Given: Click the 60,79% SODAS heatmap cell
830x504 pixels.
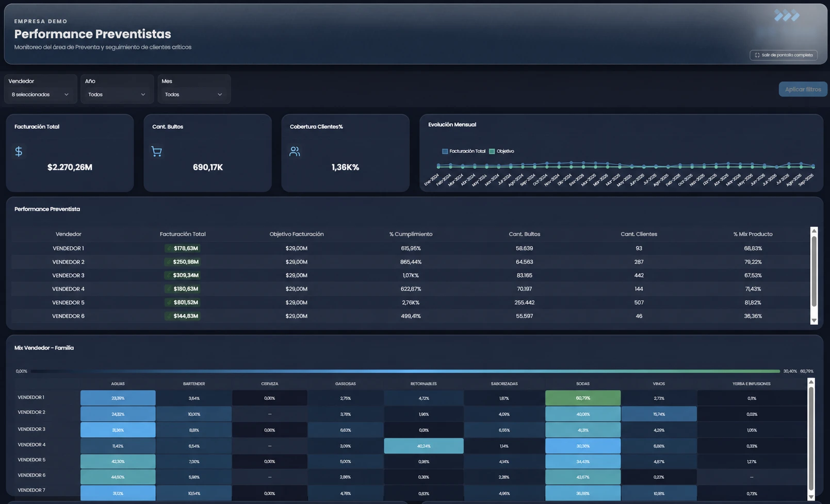Looking at the screenshot, I should tap(583, 398).
